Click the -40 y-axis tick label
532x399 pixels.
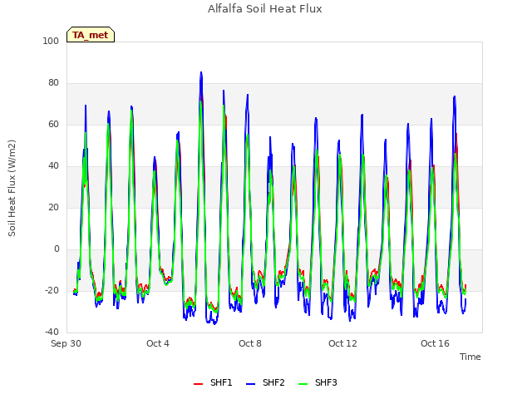(52, 332)
